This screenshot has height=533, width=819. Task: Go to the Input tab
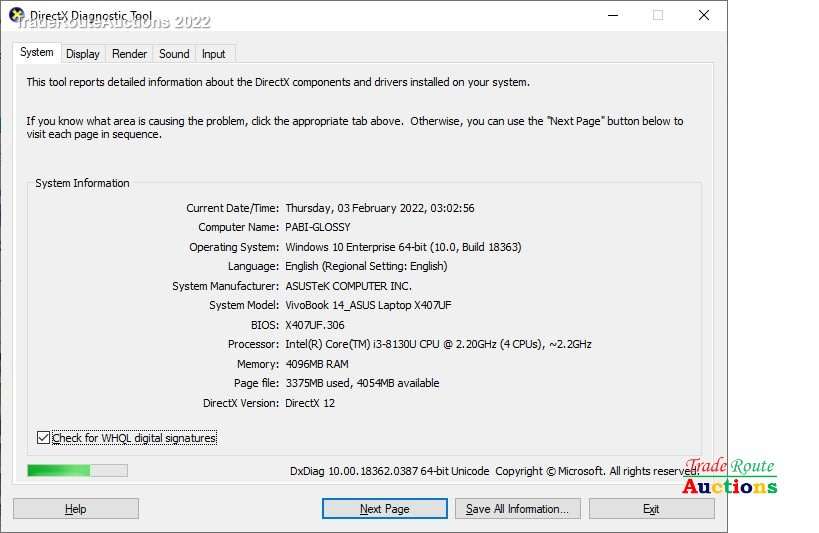click(214, 54)
